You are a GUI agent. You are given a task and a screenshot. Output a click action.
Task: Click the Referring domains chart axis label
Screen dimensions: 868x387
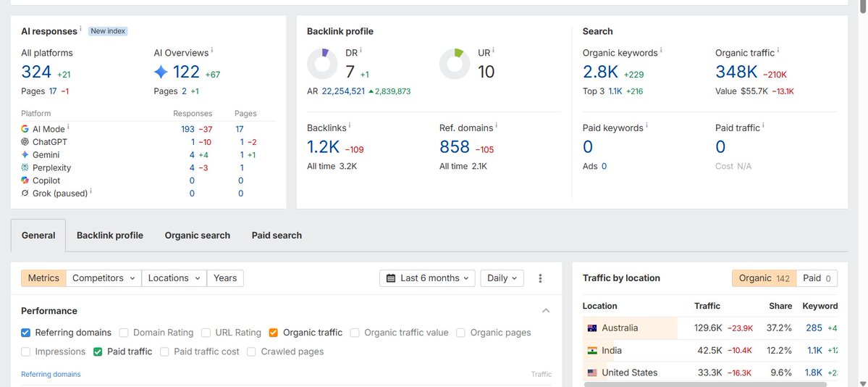(51, 374)
